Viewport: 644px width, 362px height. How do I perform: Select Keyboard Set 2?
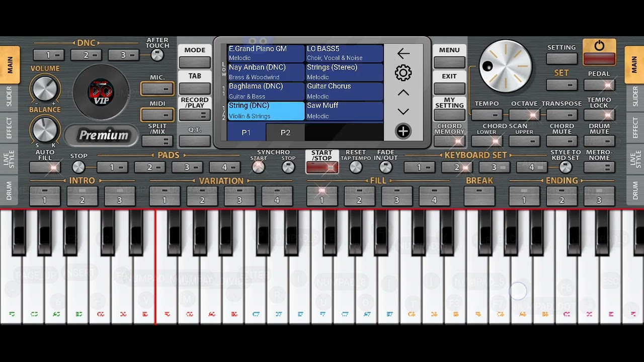pyautogui.click(x=457, y=167)
